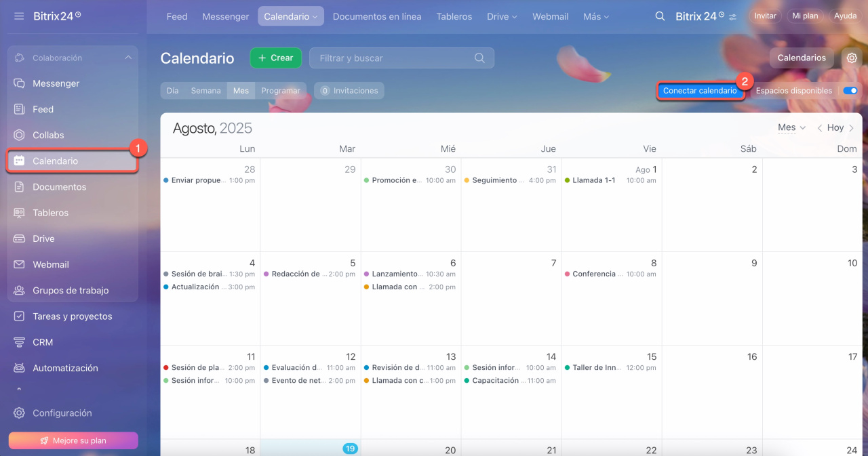Screen dimensions: 868x456
Task: Go to the previous month arrow
Action: [819, 128]
